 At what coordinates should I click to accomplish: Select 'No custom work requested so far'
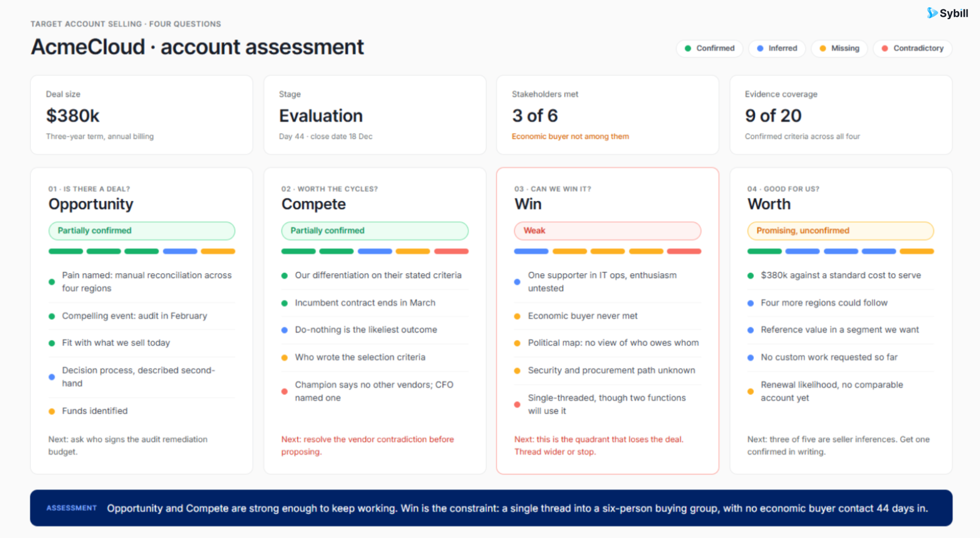840,357
